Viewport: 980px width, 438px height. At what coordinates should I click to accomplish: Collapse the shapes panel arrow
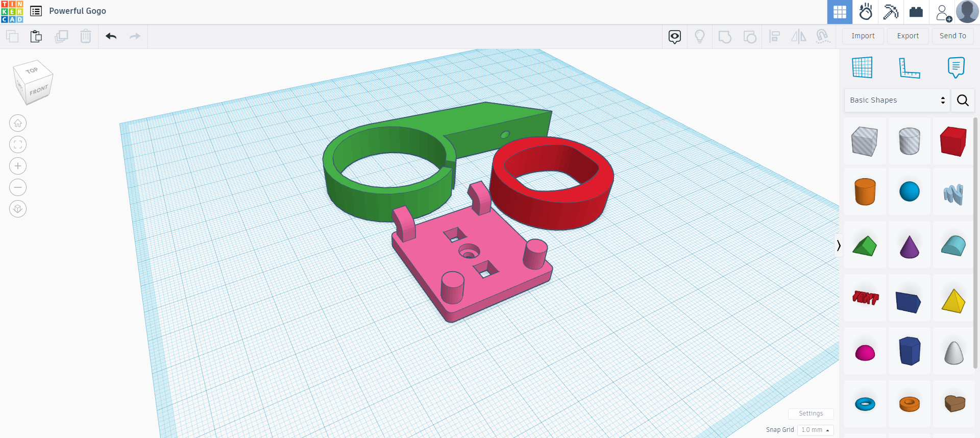pos(838,246)
